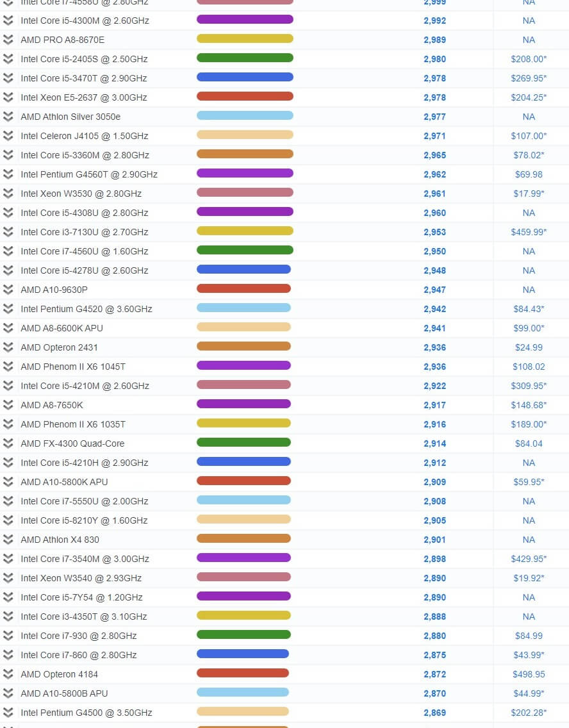Click score 2,962 for Pentium G4560T
Image resolution: width=569 pixels, height=728 pixels.
click(x=434, y=174)
